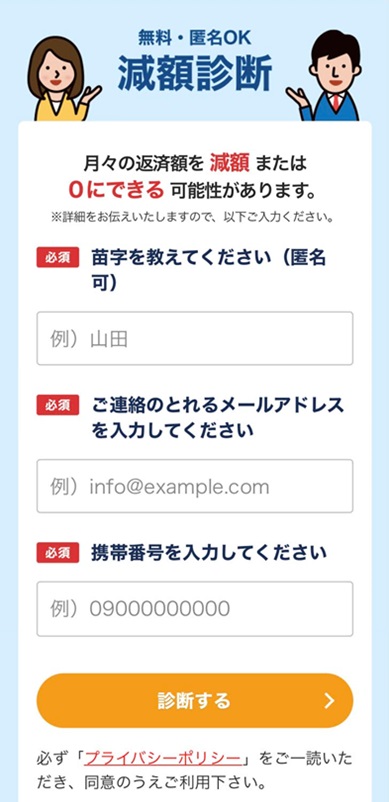Image resolution: width=389 pixels, height=802 pixels.
Task: Focus the email field showing info@example.com
Action: 195,486
